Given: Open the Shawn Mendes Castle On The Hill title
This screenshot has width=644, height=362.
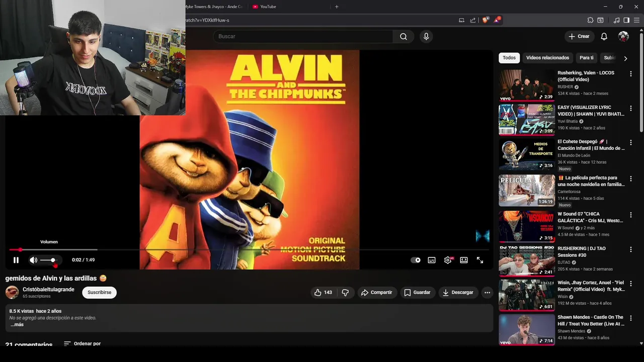Looking at the screenshot, I should click(x=591, y=320).
